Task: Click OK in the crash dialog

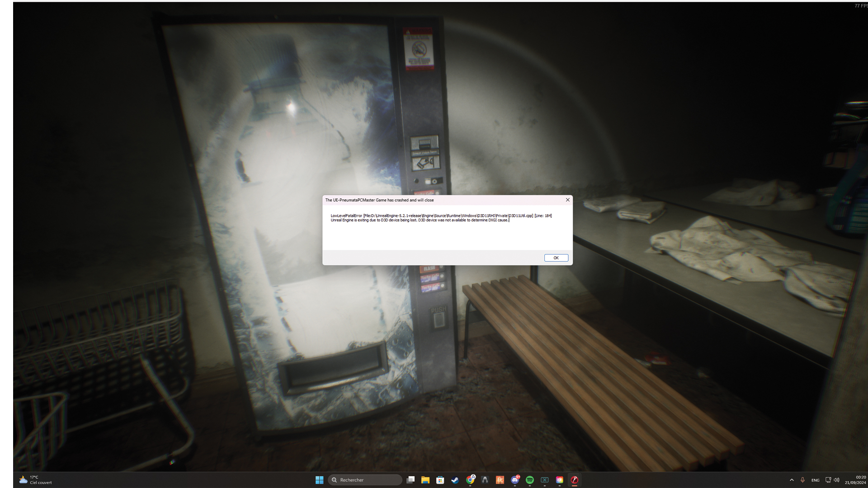Action: coord(556,258)
